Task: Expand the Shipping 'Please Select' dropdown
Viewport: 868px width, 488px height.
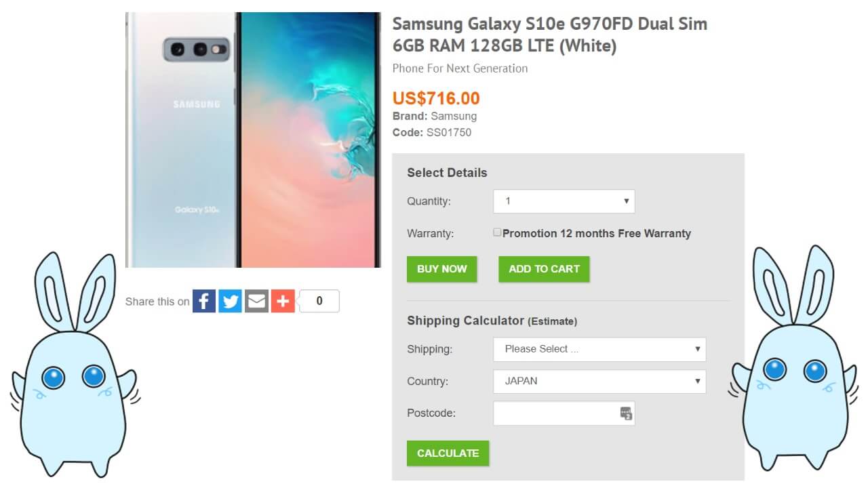Action: tap(599, 349)
